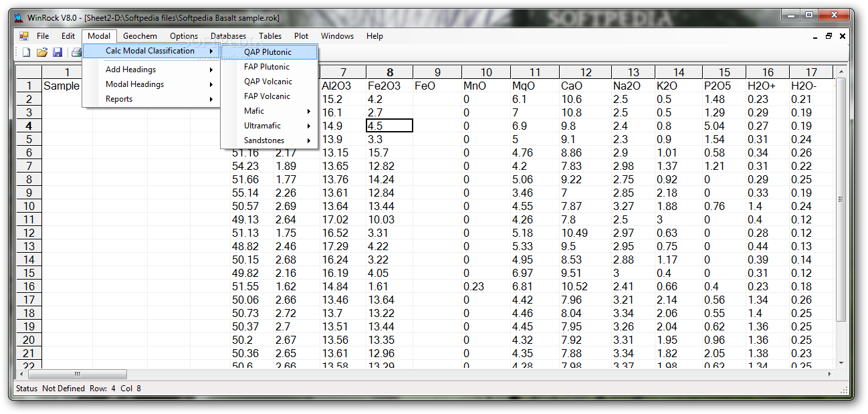Click the K2O heading cell

(x=678, y=86)
